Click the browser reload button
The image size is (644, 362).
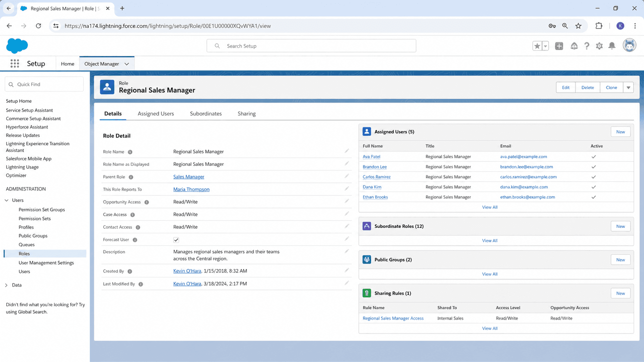pos(39,26)
